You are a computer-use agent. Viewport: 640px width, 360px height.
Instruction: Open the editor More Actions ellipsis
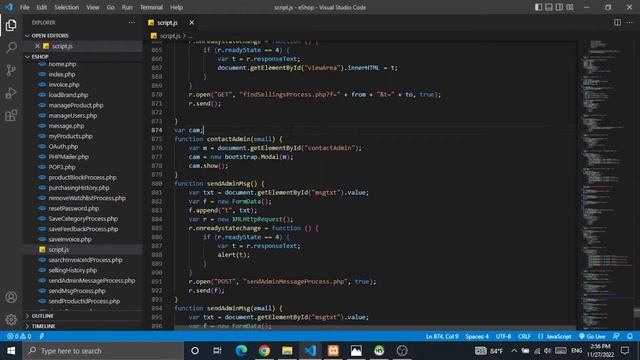tap(630, 22)
